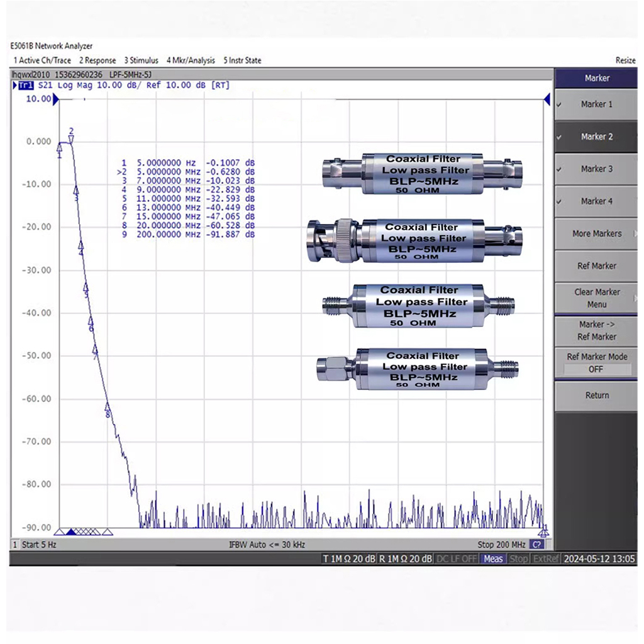The image size is (644, 644).
Task: Click the Meas status indicator
Action: (x=493, y=558)
